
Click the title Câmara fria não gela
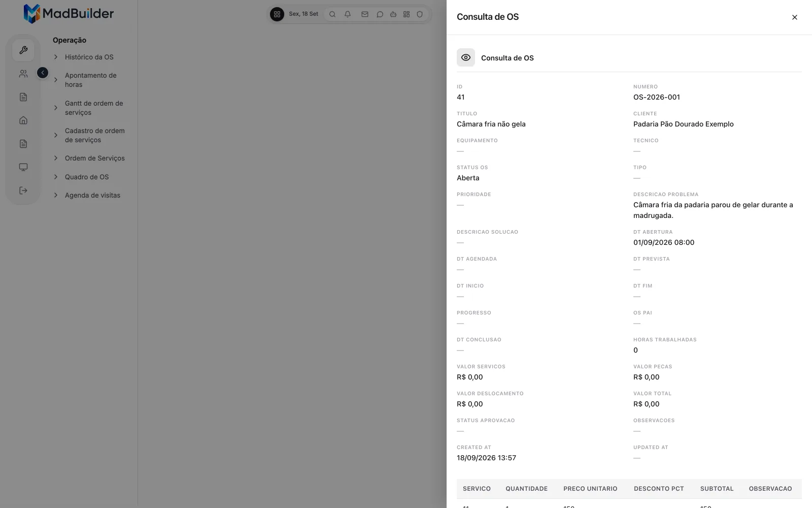tap(491, 124)
